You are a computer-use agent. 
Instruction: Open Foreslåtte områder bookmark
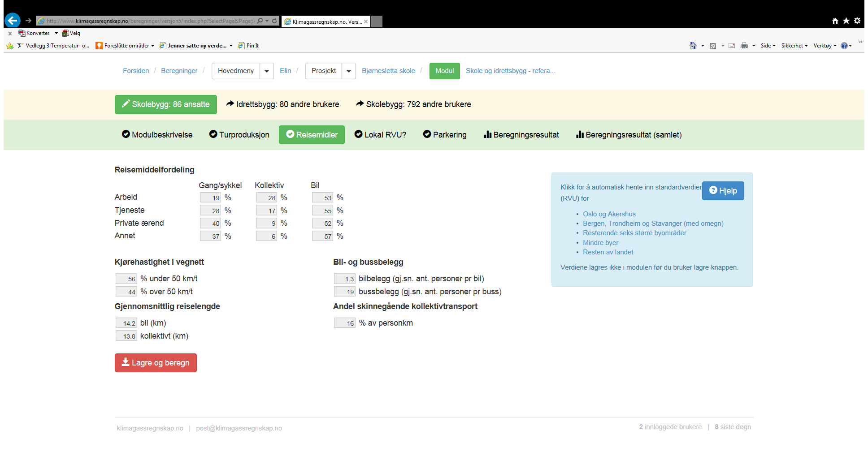[x=125, y=46]
